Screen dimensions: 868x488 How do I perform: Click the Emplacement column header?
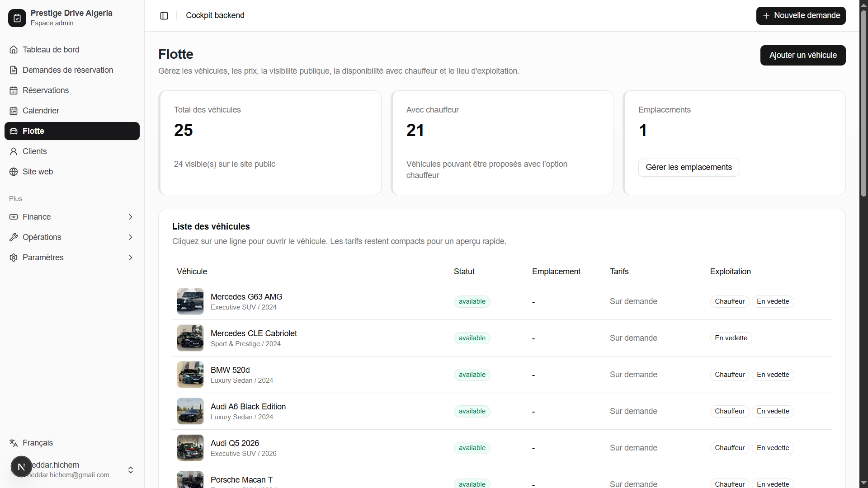(556, 272)
